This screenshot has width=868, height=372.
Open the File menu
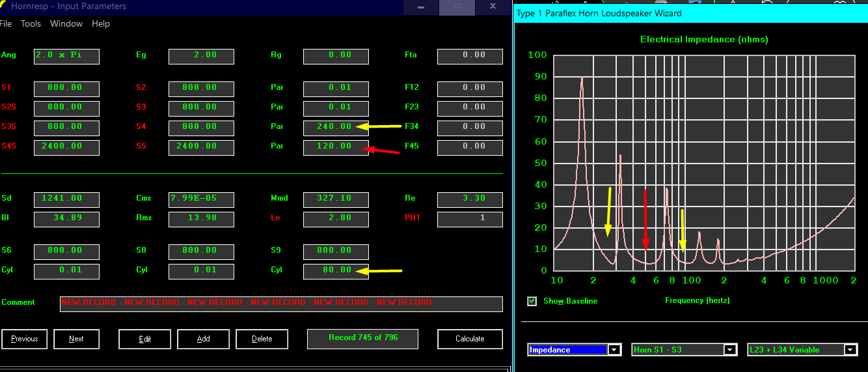[5, 23]
